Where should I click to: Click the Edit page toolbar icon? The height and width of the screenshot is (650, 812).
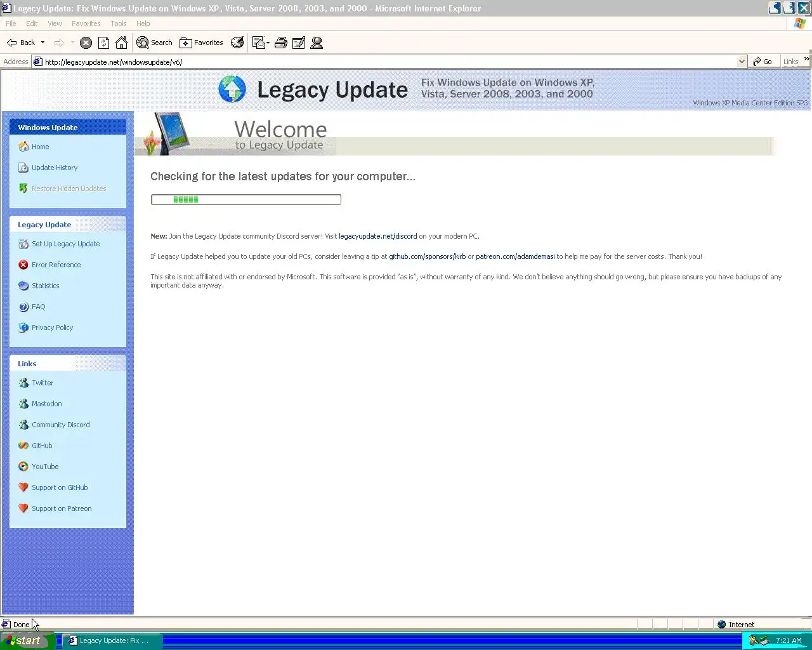(299, 43)
